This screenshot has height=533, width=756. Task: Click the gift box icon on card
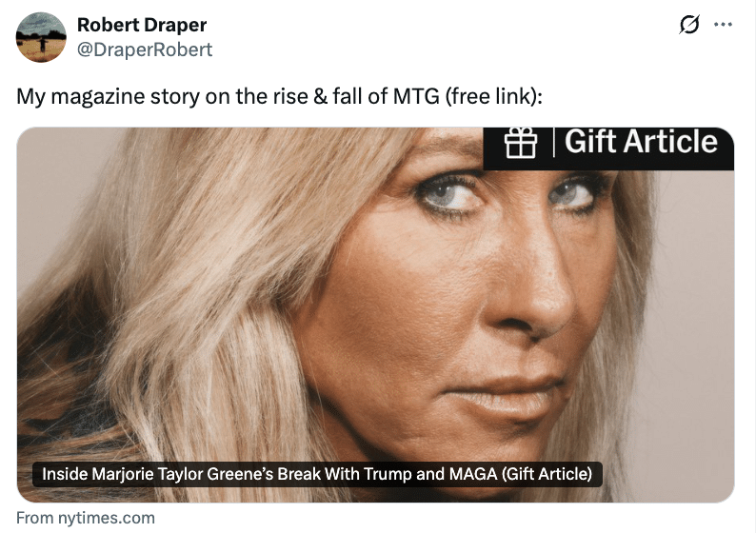[x=521, y=143]
